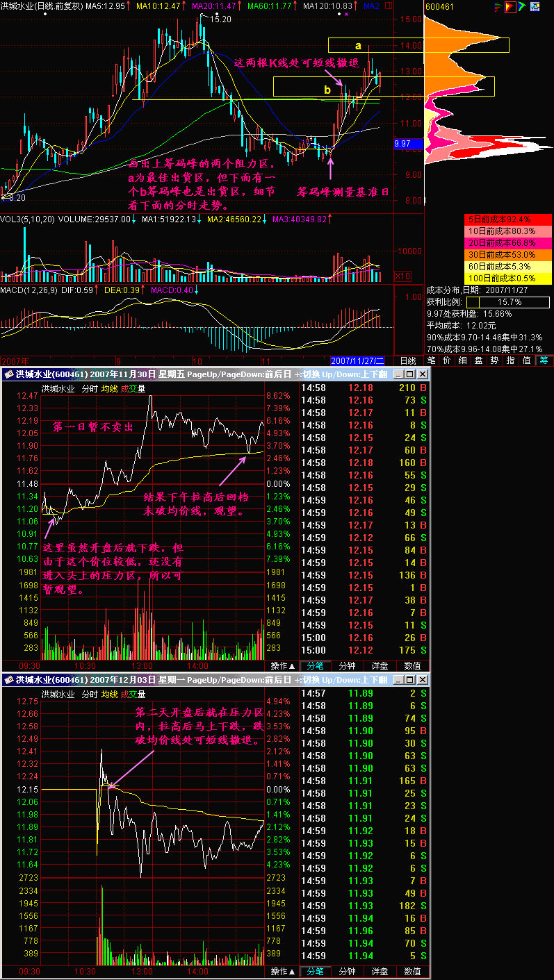Open the blue settings panel icon at top right
Screen dimensions: 554x980
535,8
